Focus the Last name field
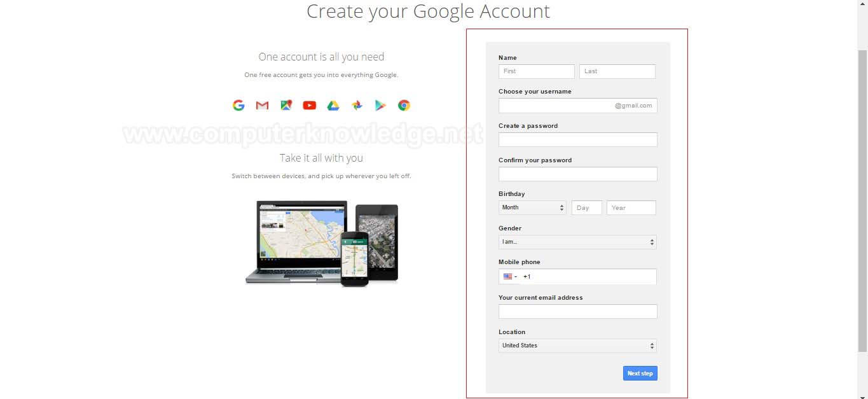868x399 pixels. 617,71
